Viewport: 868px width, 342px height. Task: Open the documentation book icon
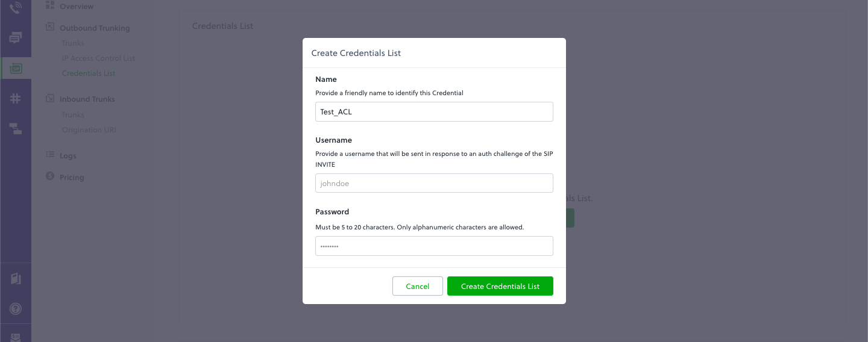(16, 278)
